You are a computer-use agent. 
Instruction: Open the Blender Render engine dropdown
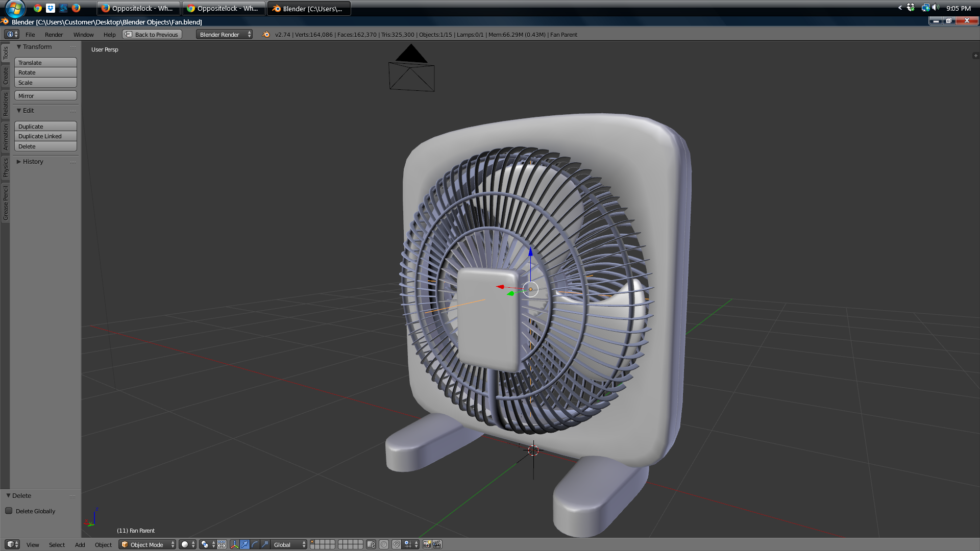(224, 34)
